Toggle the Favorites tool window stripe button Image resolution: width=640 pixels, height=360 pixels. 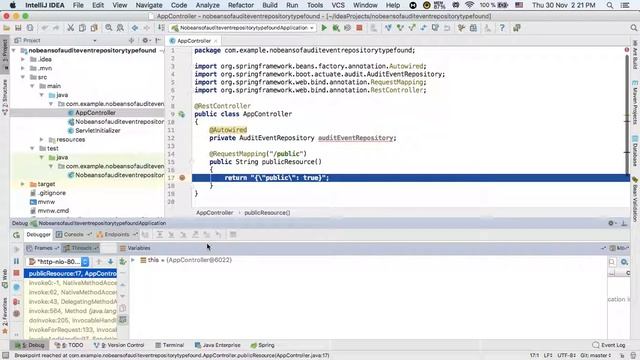pyautogui.click(x=5, y=315)
